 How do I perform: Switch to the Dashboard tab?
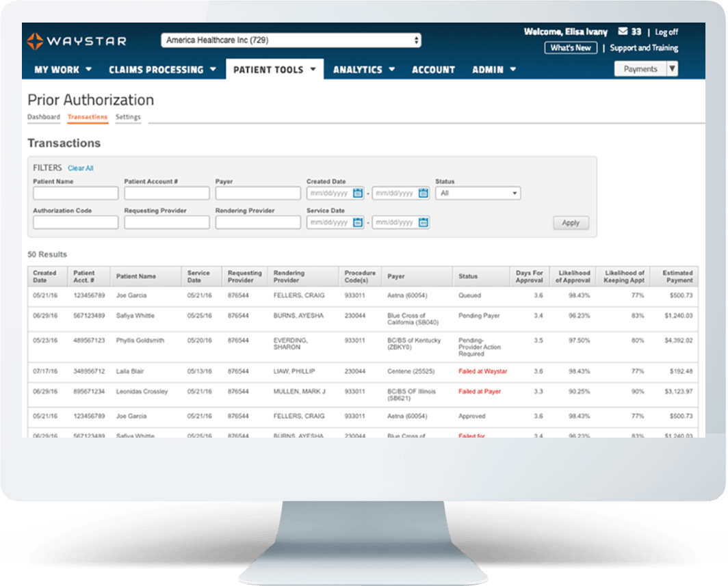point(44,117)
